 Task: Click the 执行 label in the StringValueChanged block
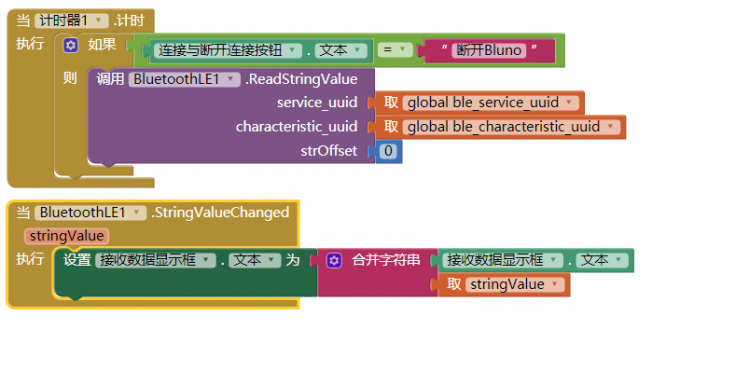(x=30, y=259)
